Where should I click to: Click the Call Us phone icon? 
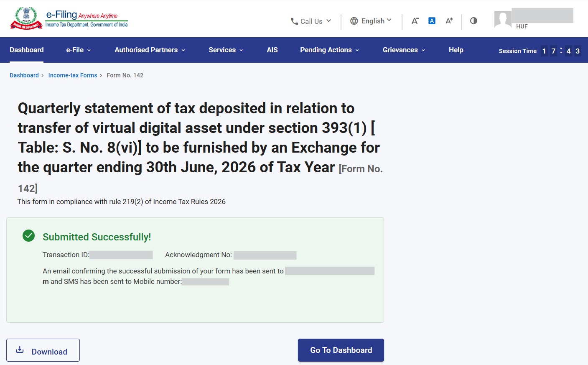295,21
